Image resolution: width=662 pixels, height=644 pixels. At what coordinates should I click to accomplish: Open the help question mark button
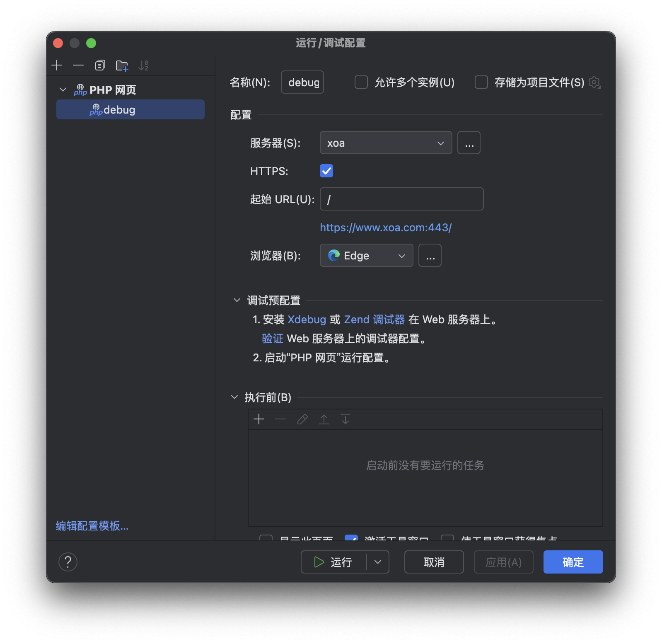68,562
